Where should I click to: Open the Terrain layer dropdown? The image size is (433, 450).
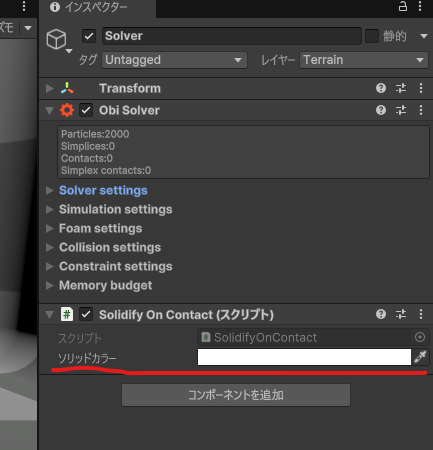click(x=364, y=60)
